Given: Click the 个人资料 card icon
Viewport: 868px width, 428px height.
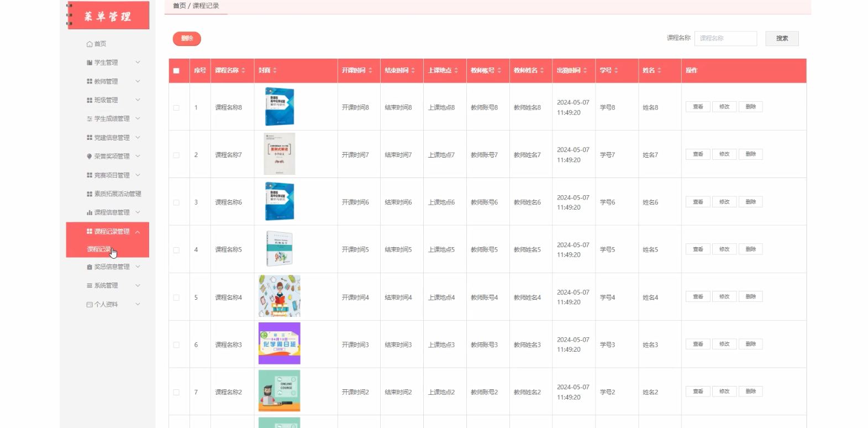Looking at the screenshot, I should 90,305.
